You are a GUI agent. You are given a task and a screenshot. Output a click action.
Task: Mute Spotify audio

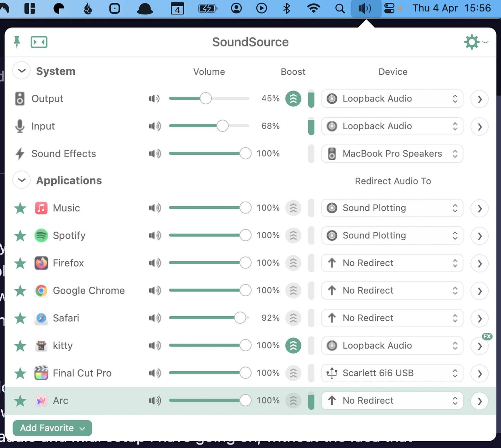154,235
